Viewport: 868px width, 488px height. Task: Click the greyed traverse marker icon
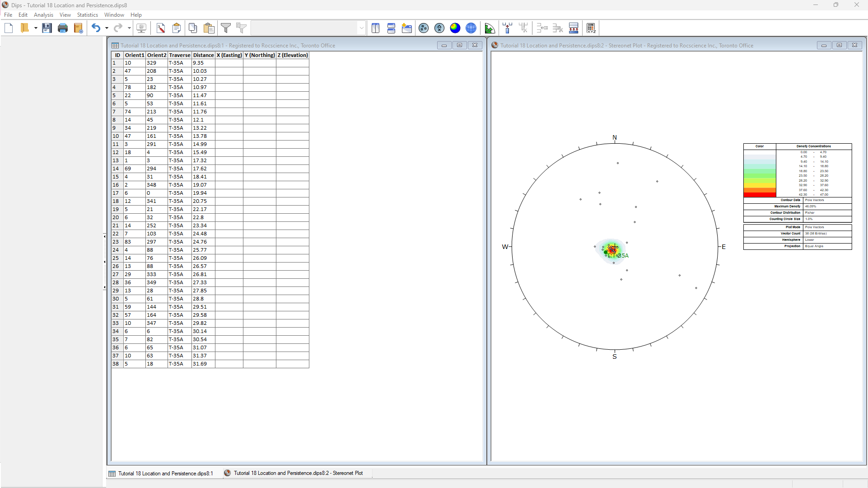point(523,28)
